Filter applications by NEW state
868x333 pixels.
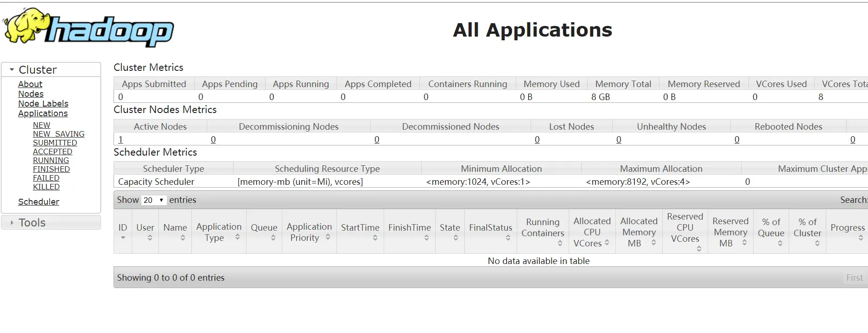click(x=42, y=125)
